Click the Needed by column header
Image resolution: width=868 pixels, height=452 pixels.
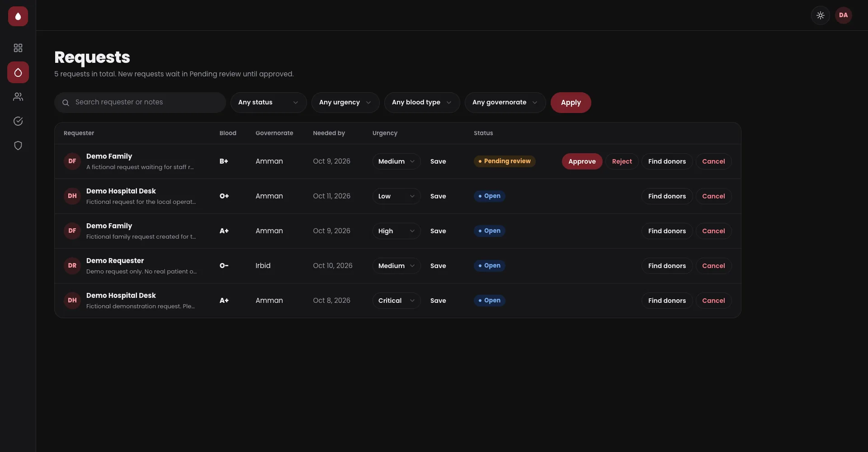point(329,133)
